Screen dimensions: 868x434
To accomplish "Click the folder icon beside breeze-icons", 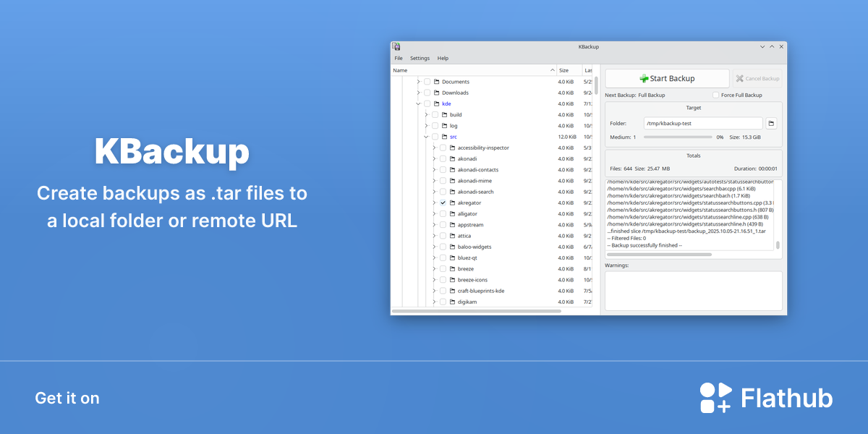I will click(452, 280).
